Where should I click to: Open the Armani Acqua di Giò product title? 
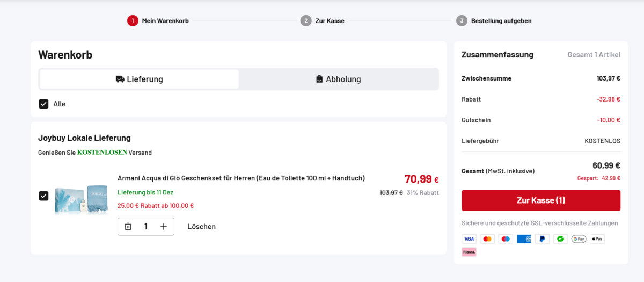[x=241, y=178]
